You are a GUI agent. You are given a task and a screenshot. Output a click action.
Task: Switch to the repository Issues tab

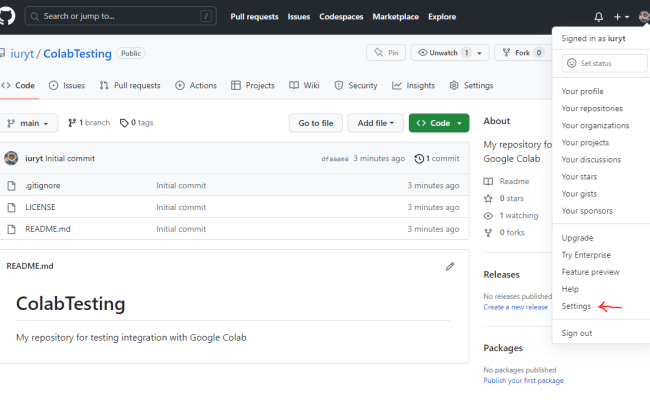[67, 85]
